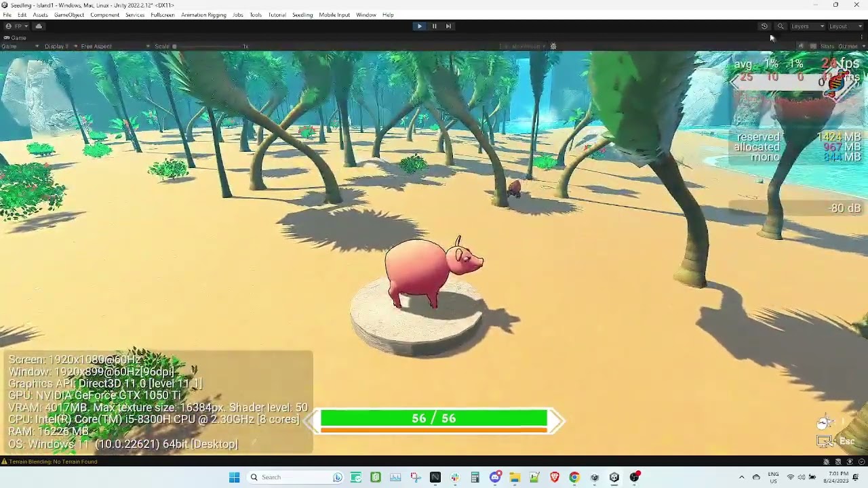Click the Unity cloud services icon
The image size is (868, 488).
pos(39,26)
